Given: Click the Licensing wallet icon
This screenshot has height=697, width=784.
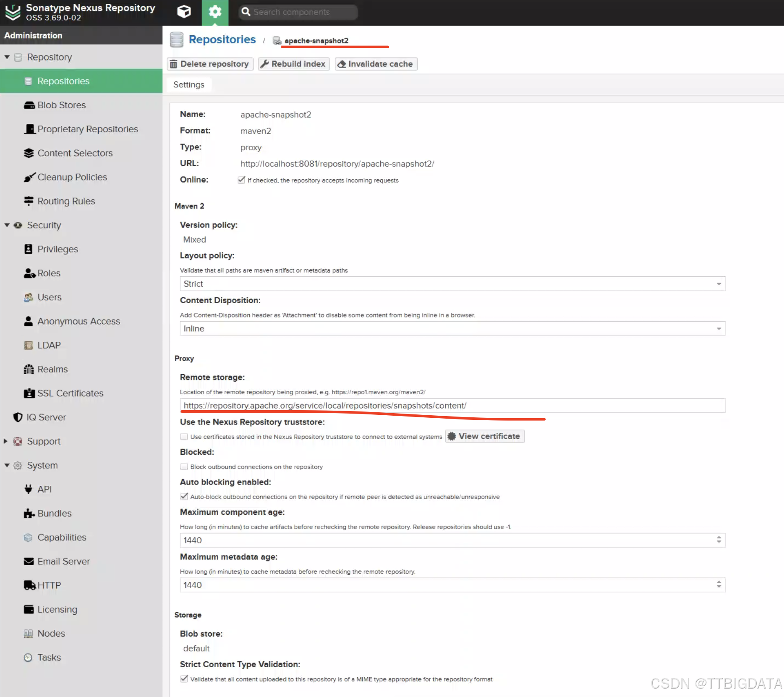Looking at the screenshot, I should [x=29, y=609].
